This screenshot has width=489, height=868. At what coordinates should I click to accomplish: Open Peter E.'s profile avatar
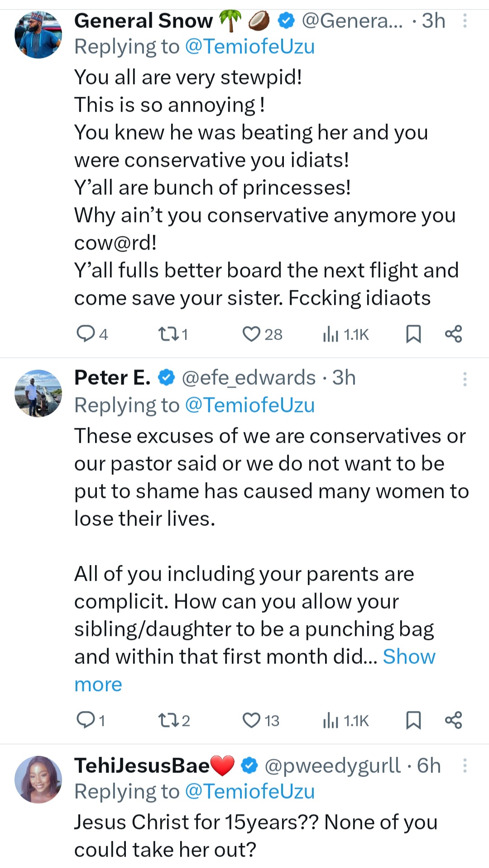(38, 393)
